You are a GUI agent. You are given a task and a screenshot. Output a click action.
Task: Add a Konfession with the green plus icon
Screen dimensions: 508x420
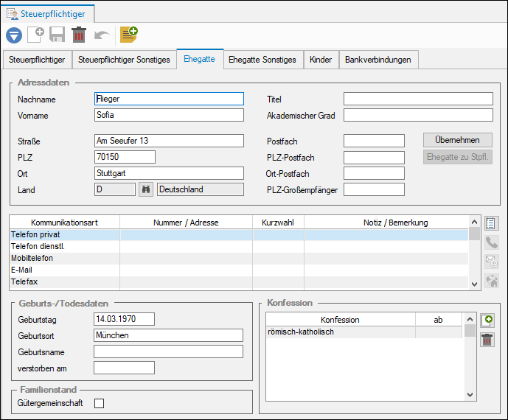487,321
